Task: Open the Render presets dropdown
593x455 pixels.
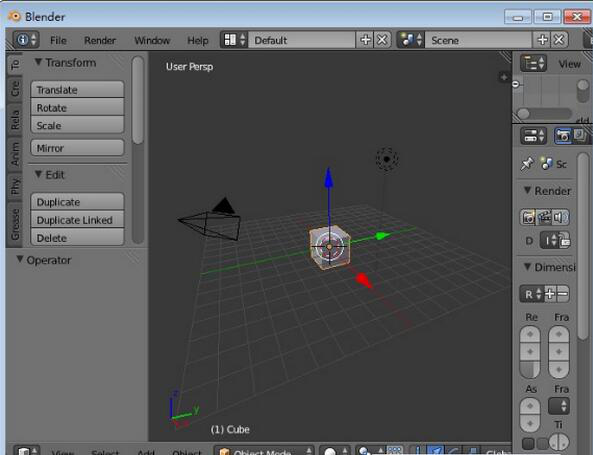Action: 532,294
